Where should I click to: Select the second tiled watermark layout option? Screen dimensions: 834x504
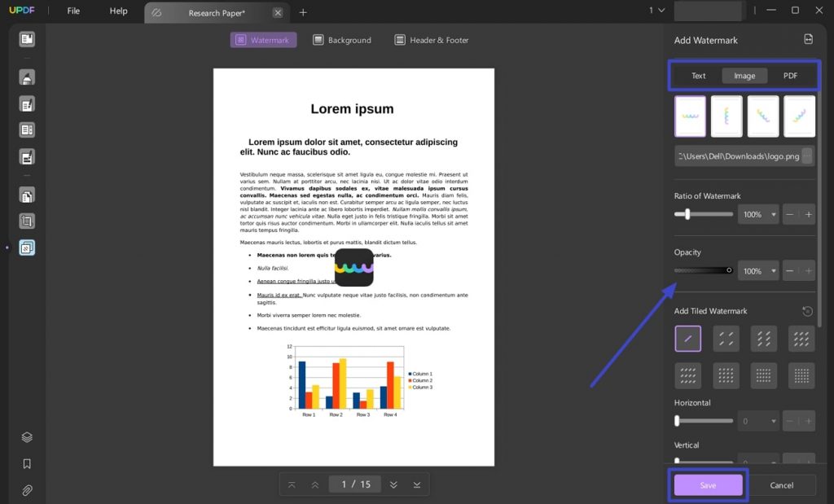(726, 338)
